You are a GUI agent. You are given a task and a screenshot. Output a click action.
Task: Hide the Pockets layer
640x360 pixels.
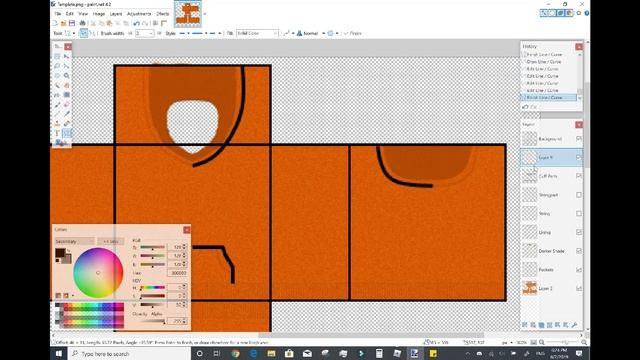pyautogui.click(x=579, y=269)
